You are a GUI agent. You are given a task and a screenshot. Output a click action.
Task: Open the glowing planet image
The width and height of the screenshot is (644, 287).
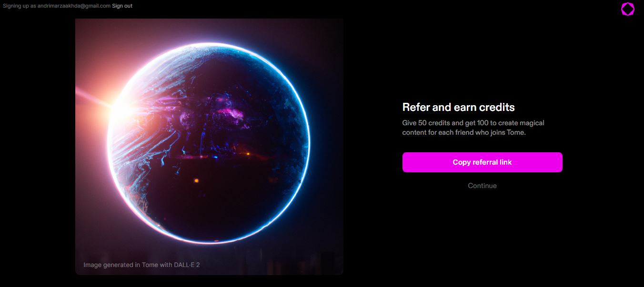[209, 147]
